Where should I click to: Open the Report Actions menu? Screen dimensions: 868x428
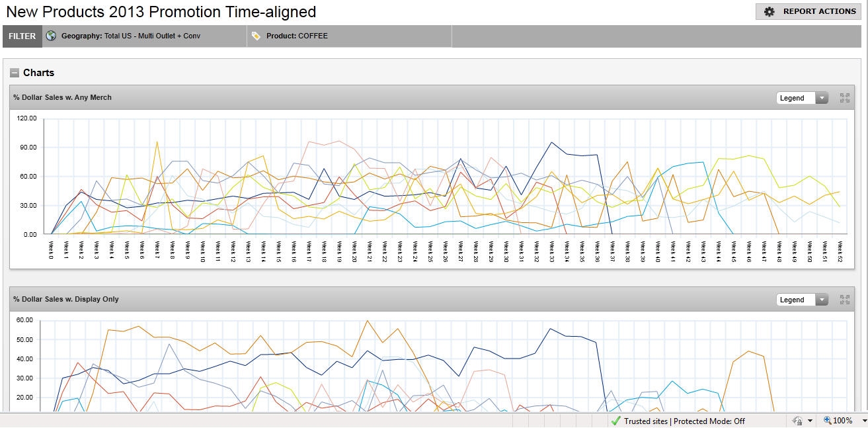[x=809, y=11]
